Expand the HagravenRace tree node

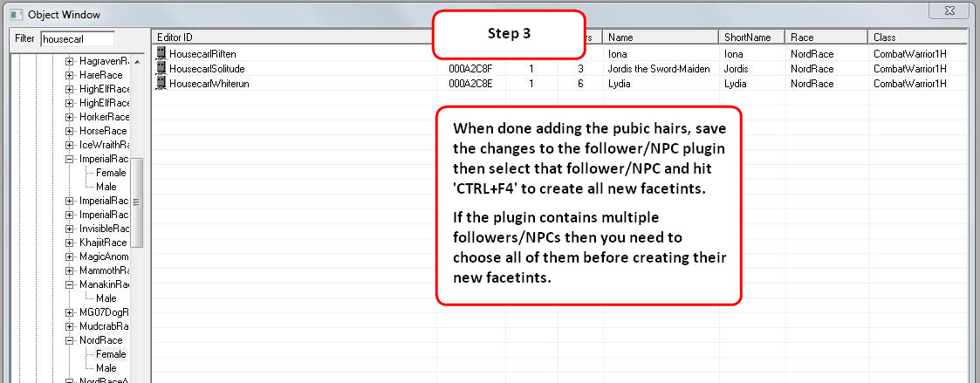71,61
